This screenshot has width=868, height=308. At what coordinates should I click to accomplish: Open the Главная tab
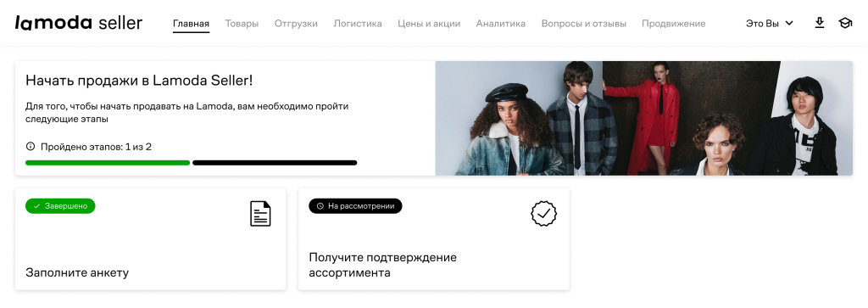[191, 24]
